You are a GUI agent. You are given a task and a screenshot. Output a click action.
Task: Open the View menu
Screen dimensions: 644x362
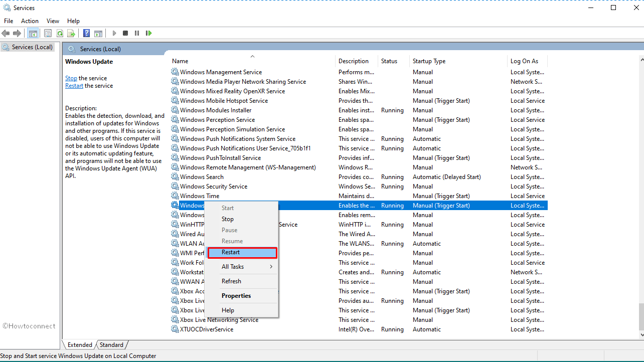(x=53, y=21)
